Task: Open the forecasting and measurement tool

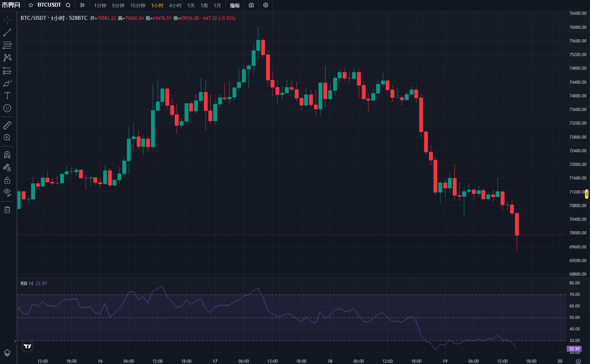Action: [x=7, y=70]
